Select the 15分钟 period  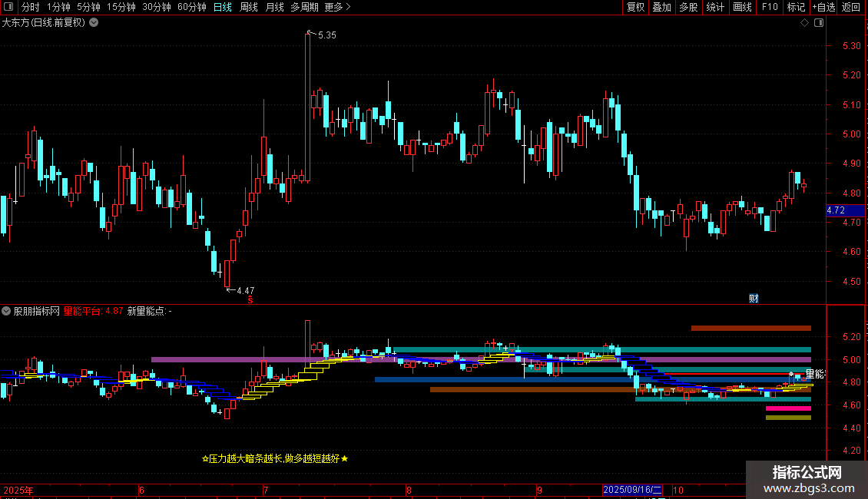click(121, 7)
